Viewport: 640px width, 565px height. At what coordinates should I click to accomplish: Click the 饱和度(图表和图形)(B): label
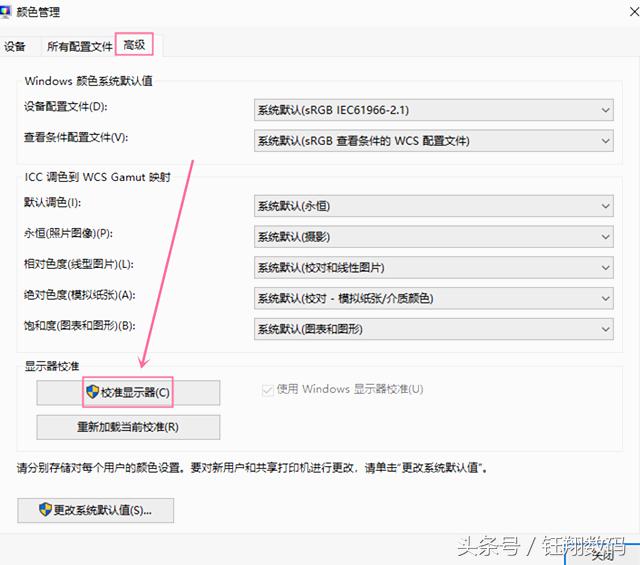(80, 326)
